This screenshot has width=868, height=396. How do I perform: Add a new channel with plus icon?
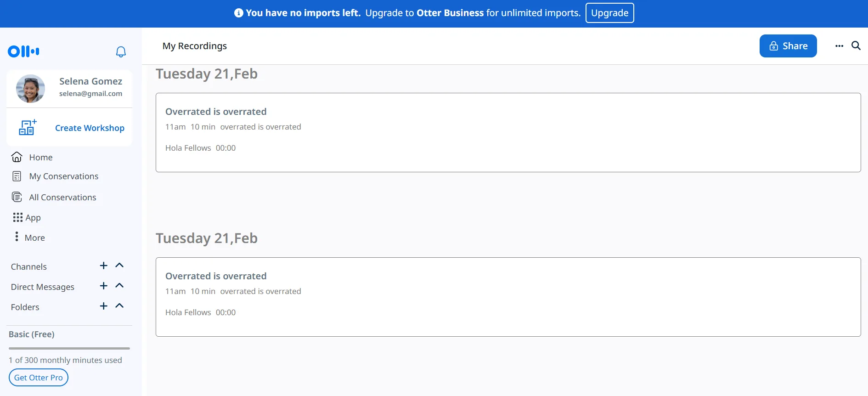click(x=104, y=266)
